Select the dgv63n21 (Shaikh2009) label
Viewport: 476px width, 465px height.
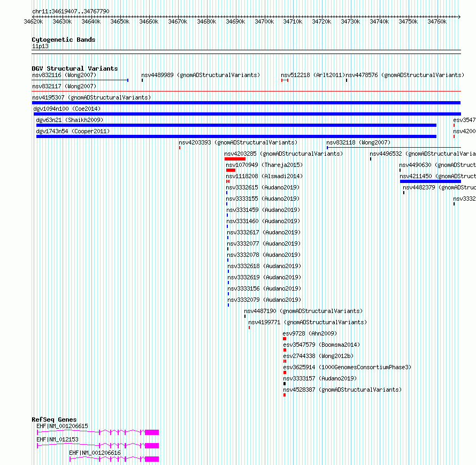pos(70,120)
